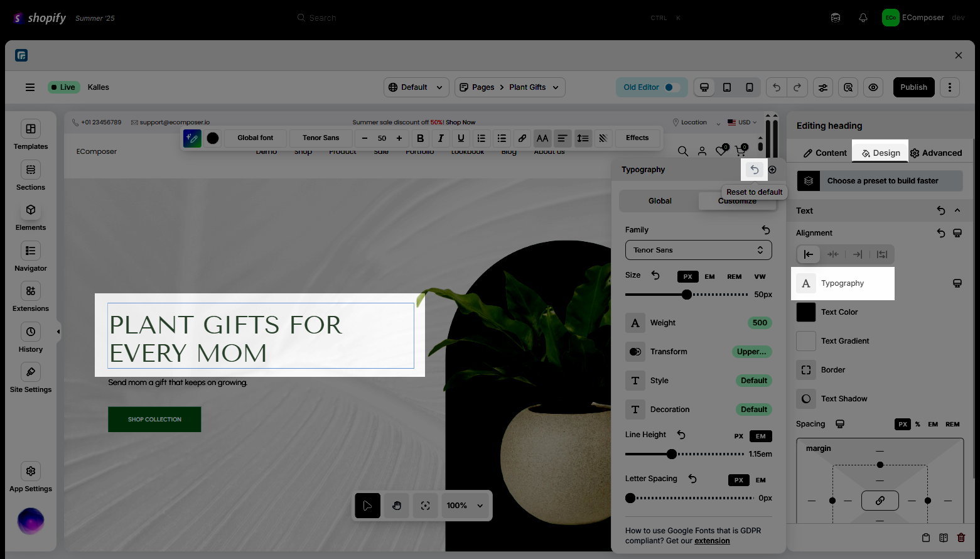Image resolution: width=980 pixels, height=559 pixels.
Task: Click the Shopify search field
Action: pos(490,18)
